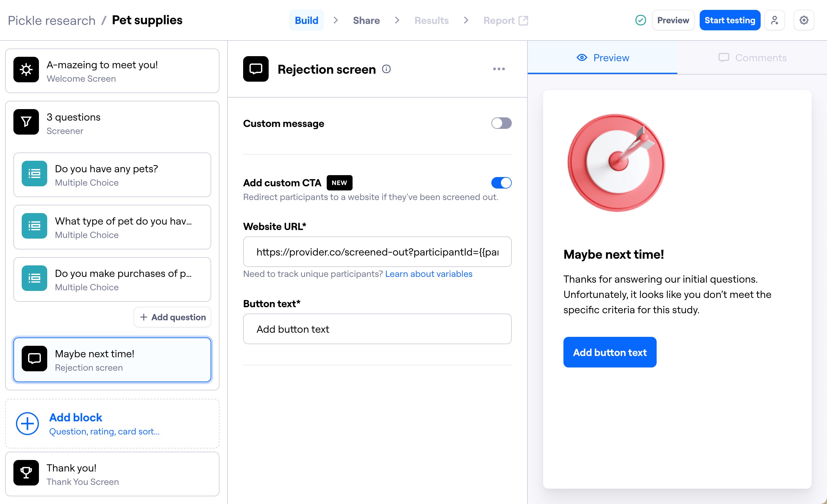This screenshot has height=504, width=827.
Task: Click the green checkmark status indicator
Action: [640, 20]
